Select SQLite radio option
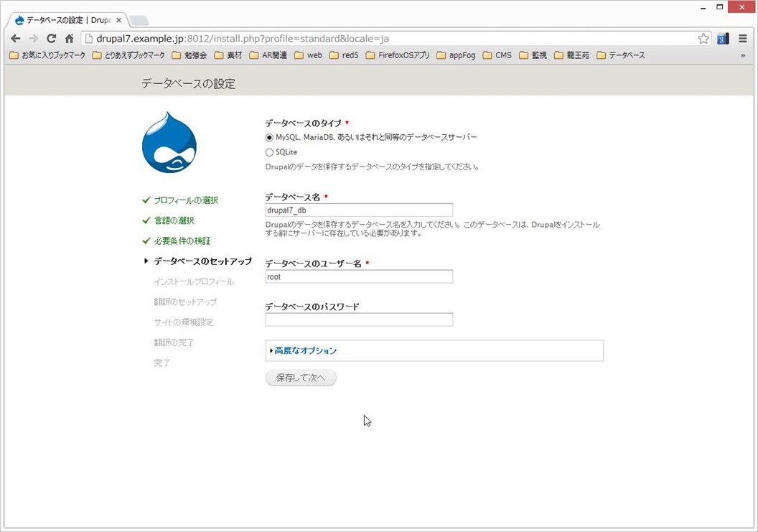 coord(269,152)
